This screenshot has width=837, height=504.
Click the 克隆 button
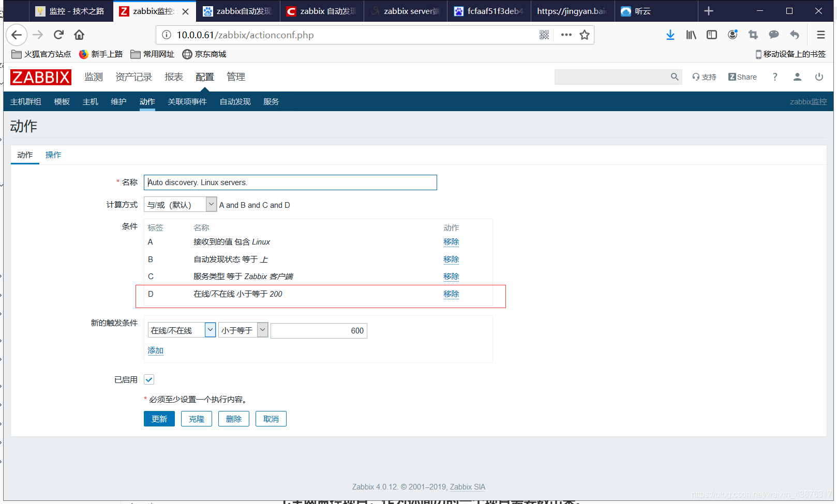point(197,419)
